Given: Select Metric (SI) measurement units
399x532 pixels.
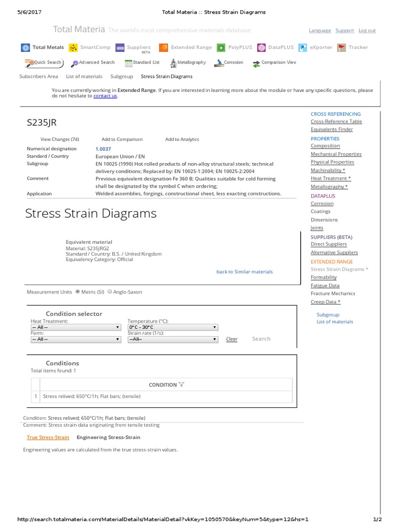Looking at the screenshot, I should [x=78, y=291].
